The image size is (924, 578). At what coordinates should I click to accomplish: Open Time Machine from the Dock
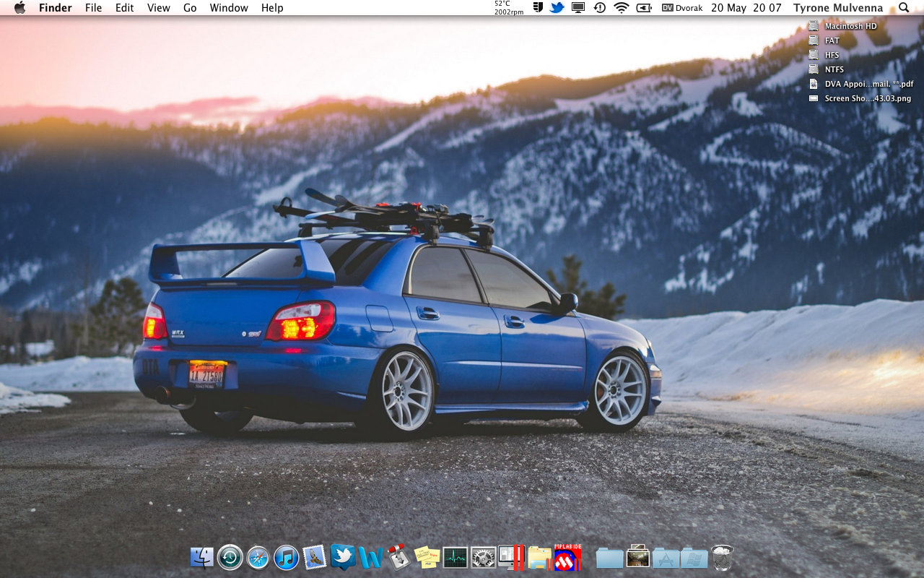(x=230, y=557)
